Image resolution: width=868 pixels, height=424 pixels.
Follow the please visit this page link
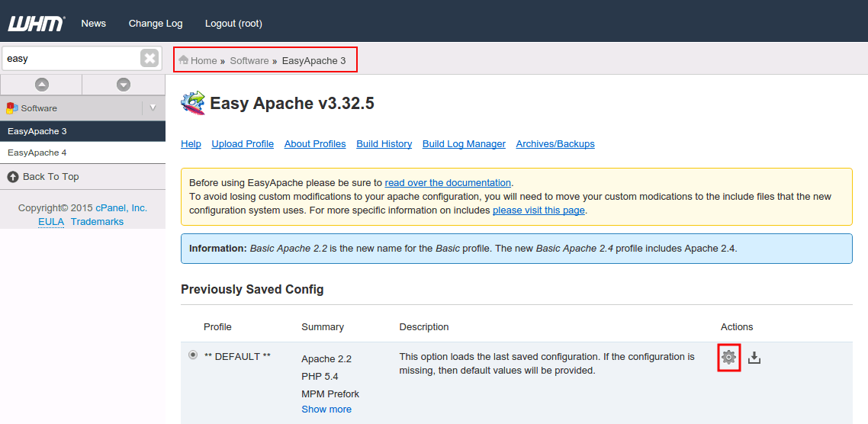pos(538,210)
